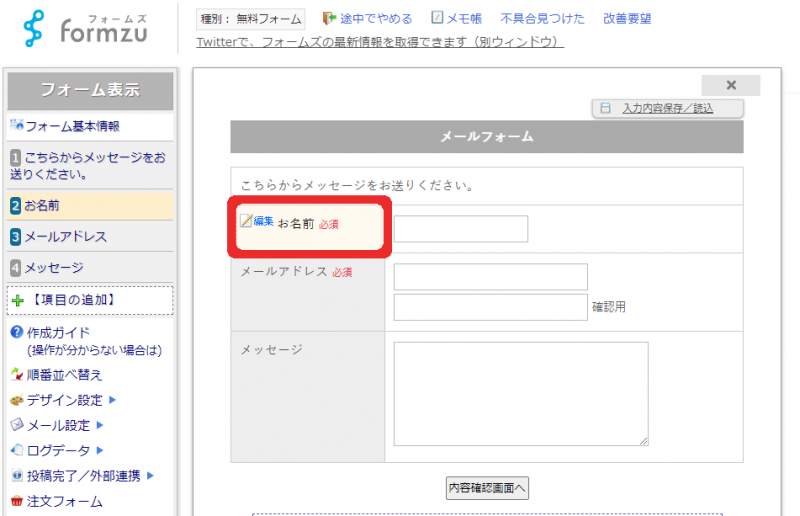Expand the デザイン設定 submenu arrow

coord(112,400)
